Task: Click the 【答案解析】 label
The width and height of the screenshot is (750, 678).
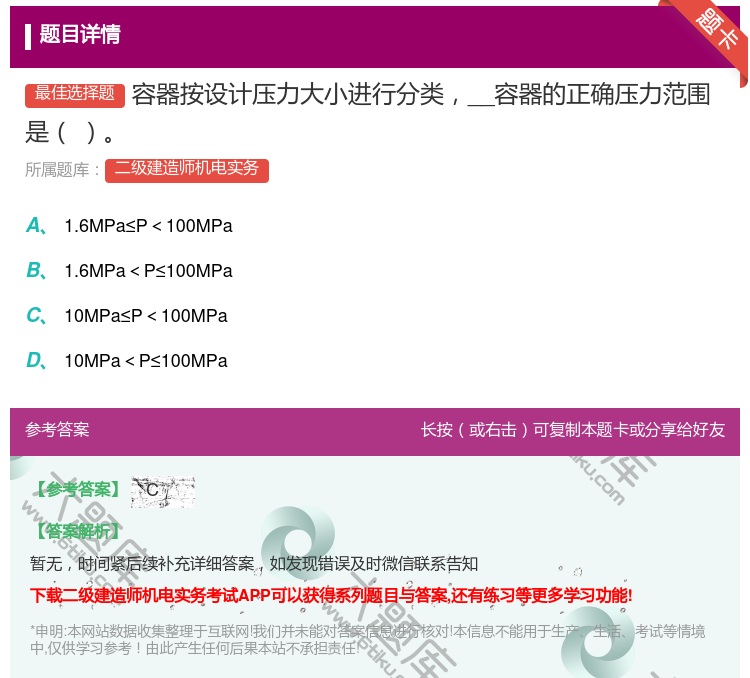Action: coord(78,531)
